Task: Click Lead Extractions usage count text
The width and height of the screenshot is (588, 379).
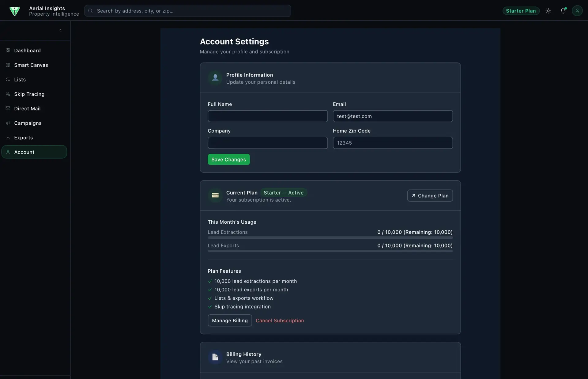Action: 415,232
